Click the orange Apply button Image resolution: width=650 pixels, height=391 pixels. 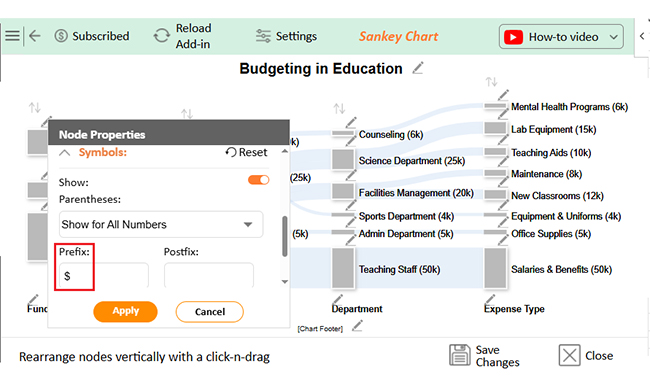click(x=126, y=311)
